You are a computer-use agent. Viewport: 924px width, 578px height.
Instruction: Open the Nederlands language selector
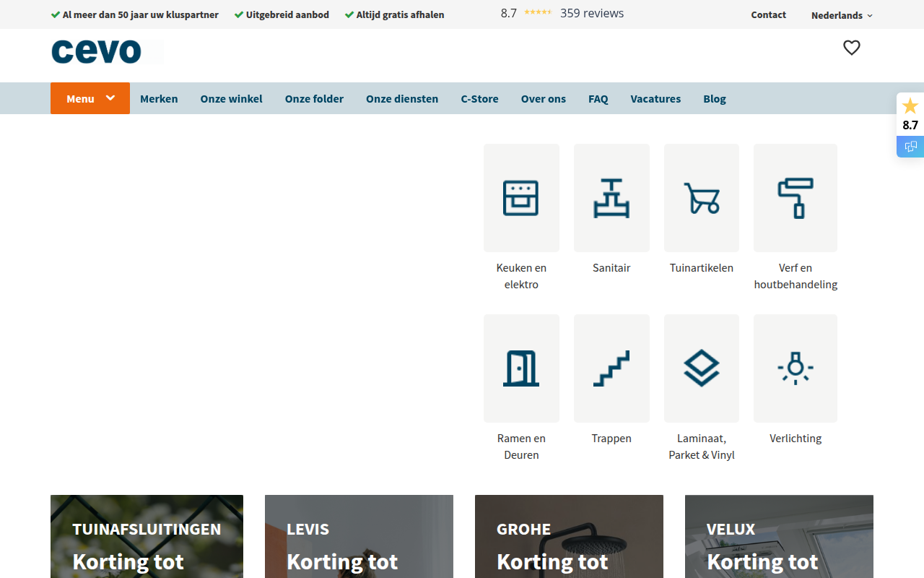point(842,15)
